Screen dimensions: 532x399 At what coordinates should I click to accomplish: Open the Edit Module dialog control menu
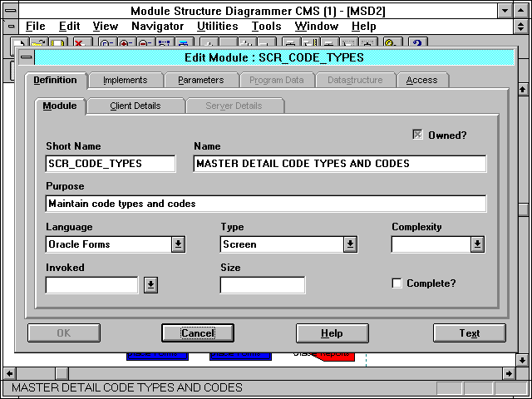[x=27, y=57]
